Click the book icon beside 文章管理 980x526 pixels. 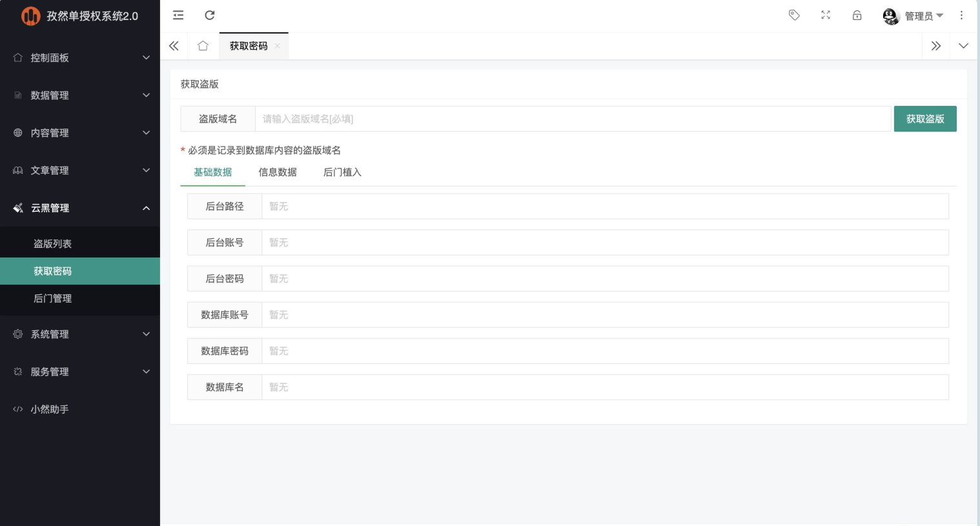18,170
